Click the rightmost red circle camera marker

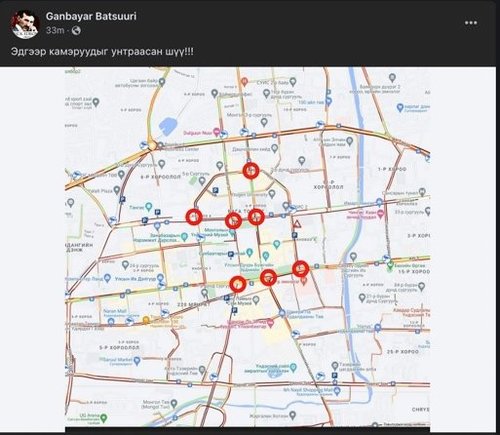[x=301, y=269]
